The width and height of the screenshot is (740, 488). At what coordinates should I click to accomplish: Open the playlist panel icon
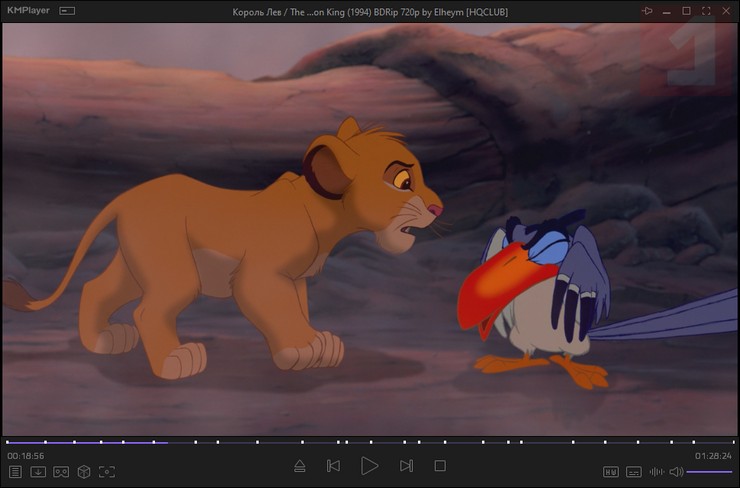tap(15, 471)
